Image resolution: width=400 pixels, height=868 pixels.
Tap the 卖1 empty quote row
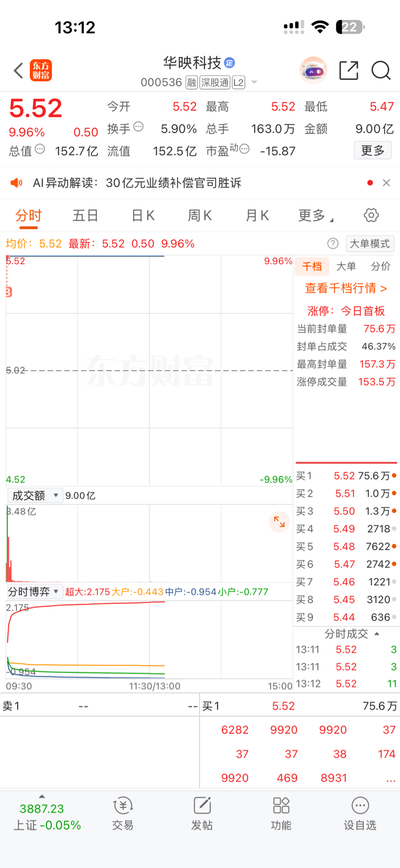coord(99,706)
